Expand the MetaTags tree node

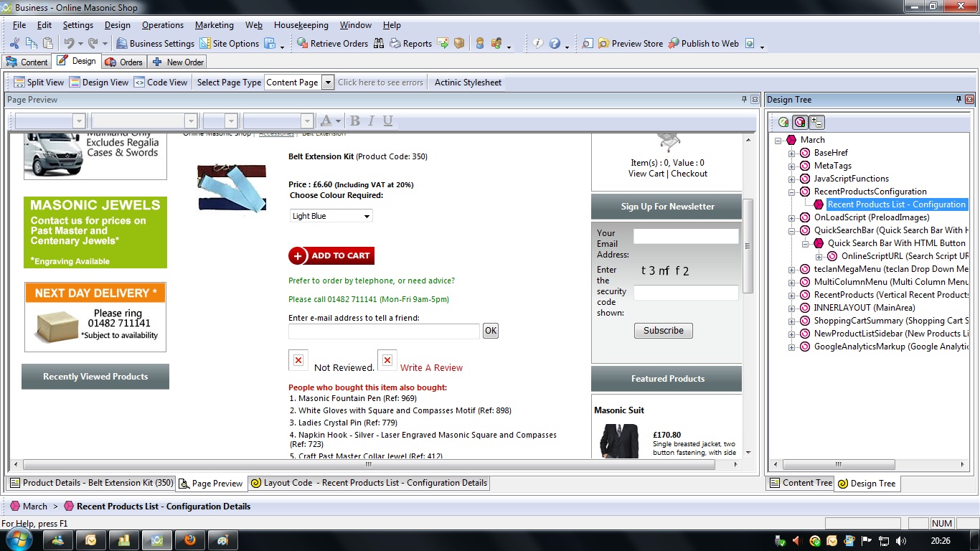[x=792, y=166]
